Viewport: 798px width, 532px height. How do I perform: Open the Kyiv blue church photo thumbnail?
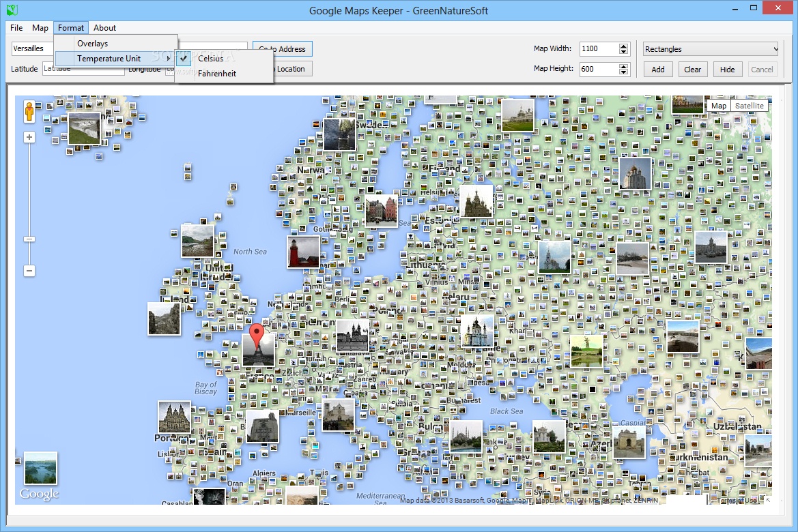[477, 331]
